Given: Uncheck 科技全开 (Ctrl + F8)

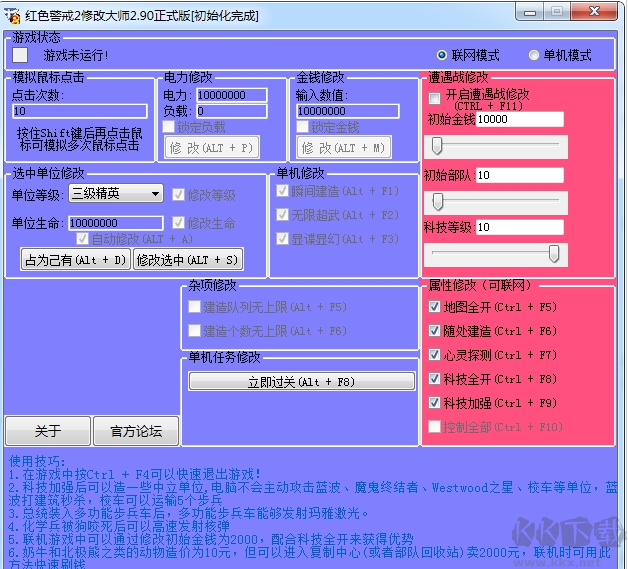Looking at the screenshot, I should point(434,379).
